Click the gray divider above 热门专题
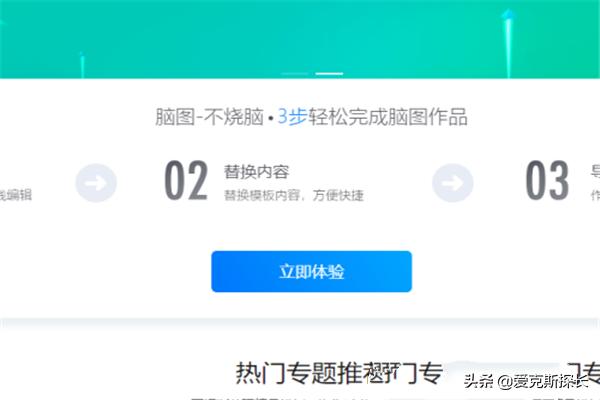The width and height of the screenshot is (600, 400). point(300,322)
